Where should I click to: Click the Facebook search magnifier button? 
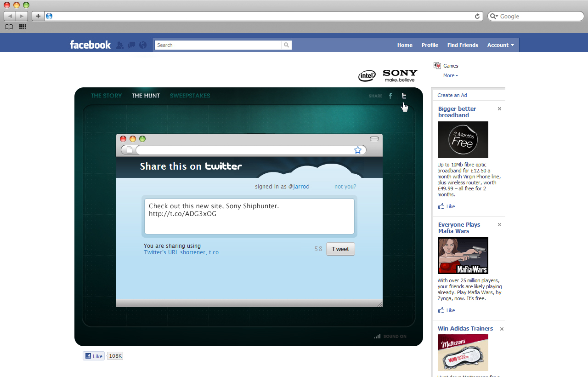[x=287, y=45]
